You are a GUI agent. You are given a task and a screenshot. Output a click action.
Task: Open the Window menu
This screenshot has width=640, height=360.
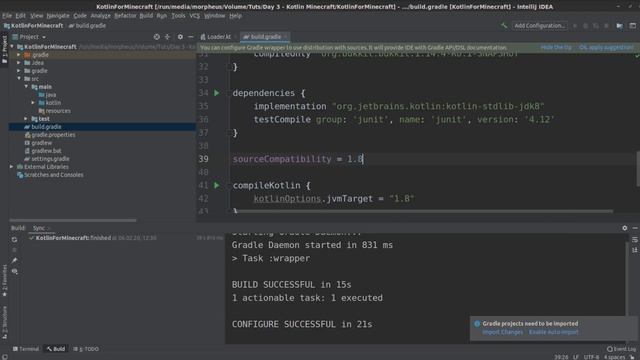pyautogui.click(x=214, y=16)
